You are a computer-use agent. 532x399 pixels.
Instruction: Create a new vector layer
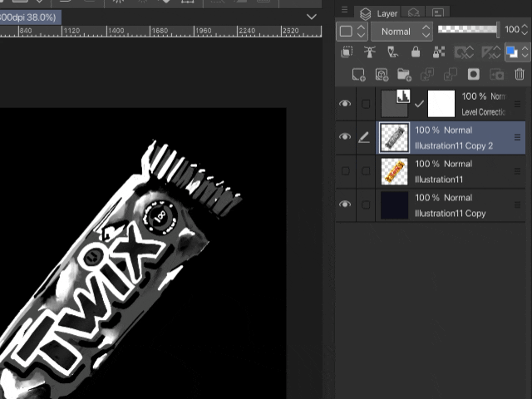pyautogui.click(x=382, y=75)
